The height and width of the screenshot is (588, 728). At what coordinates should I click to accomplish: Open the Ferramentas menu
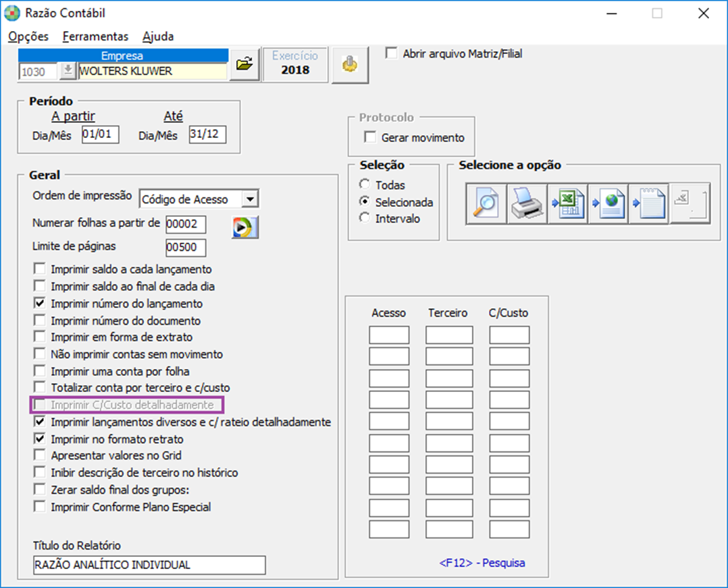click(95, 36)
